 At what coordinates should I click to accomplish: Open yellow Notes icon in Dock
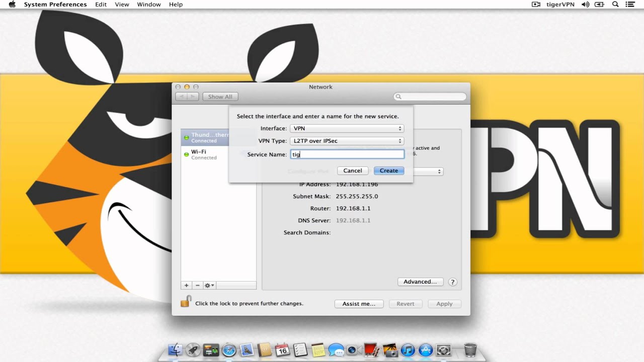(318, 350)
